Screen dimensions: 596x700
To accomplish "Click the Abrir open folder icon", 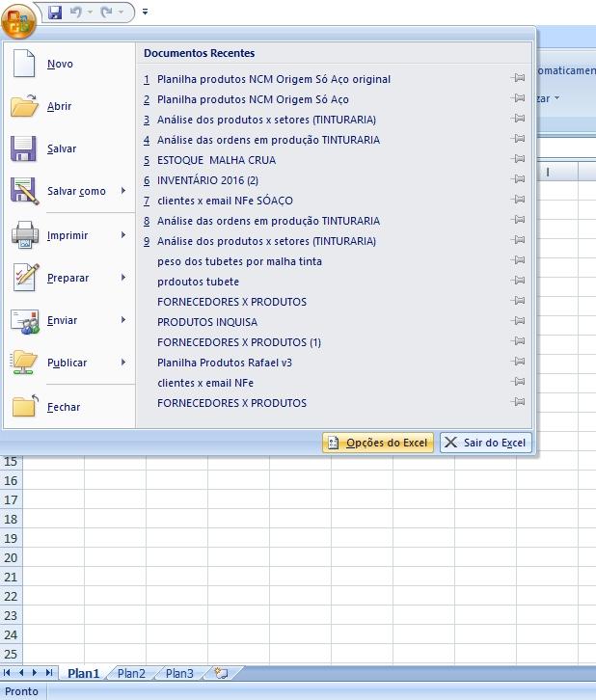I will click(24, 106).
